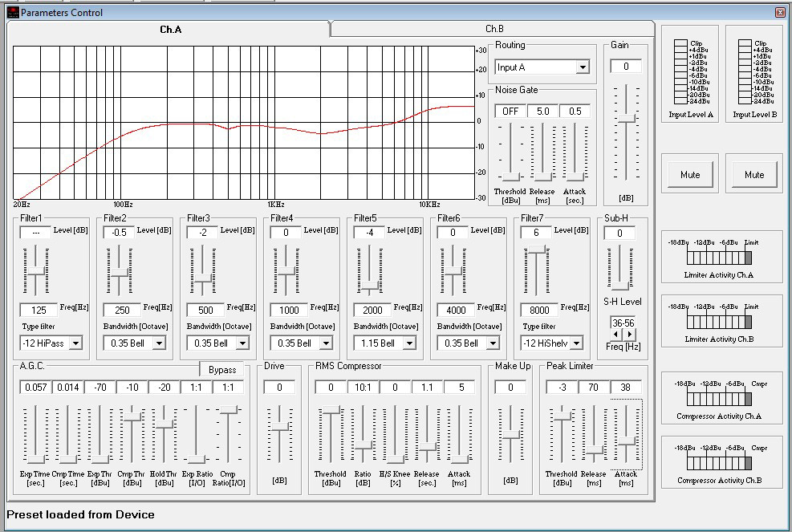Image resolution: width=792 pixels, height=532 pixels.
Task: Click the RMS Compressor Ratio 10:1 field
Action: 362,388
